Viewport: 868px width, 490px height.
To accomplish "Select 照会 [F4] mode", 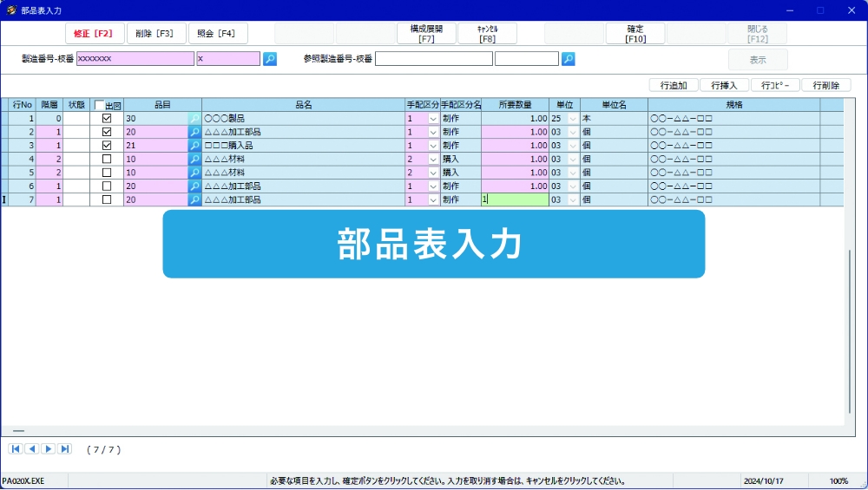I will tap(217, 34).
